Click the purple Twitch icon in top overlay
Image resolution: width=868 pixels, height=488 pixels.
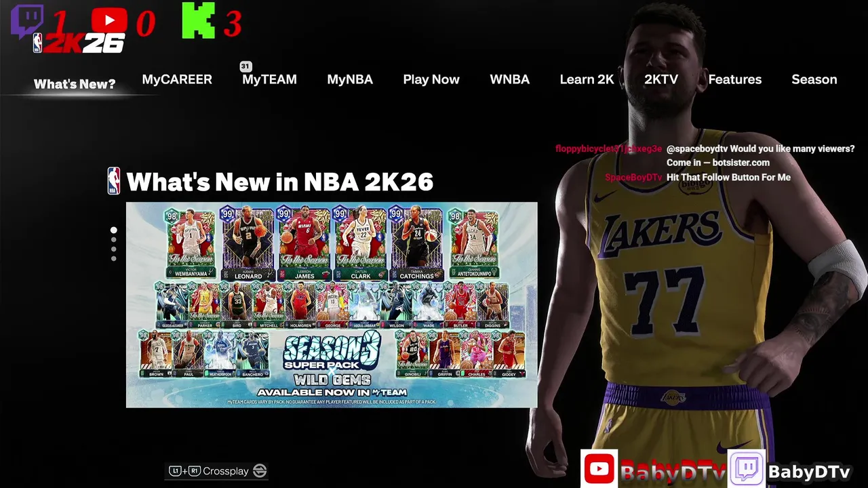tap(27, 22)
